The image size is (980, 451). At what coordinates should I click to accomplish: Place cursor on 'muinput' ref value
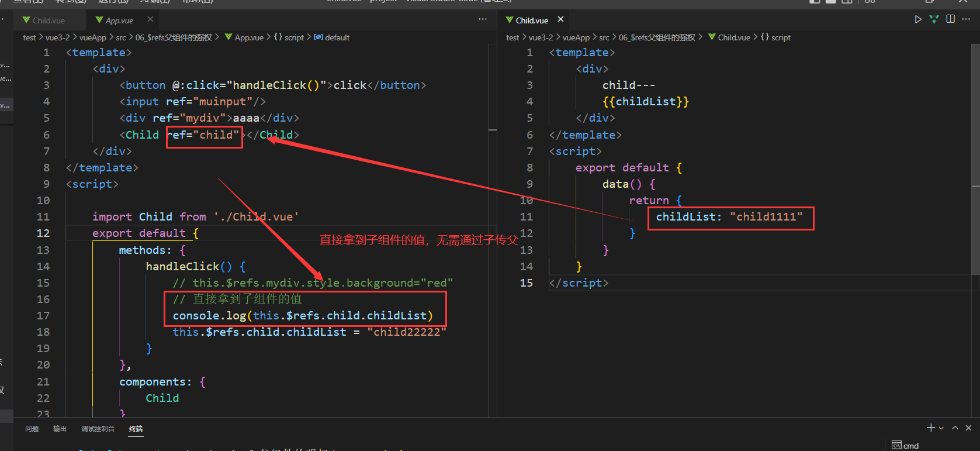point(223,101)
